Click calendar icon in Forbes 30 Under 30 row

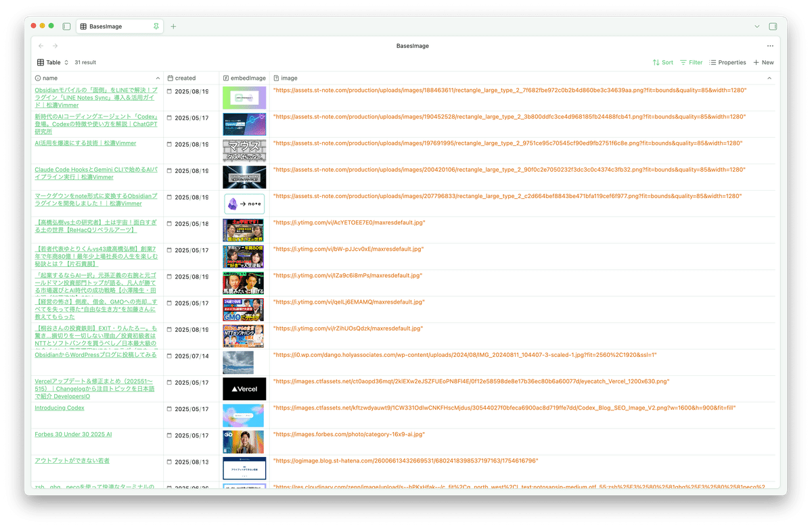tap(170, 435)
